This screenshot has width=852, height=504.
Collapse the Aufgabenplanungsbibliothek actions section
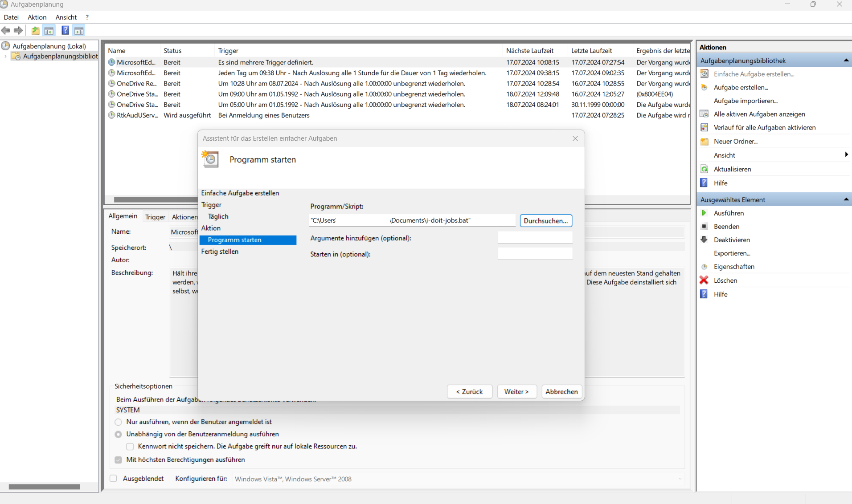coord(846,61)
